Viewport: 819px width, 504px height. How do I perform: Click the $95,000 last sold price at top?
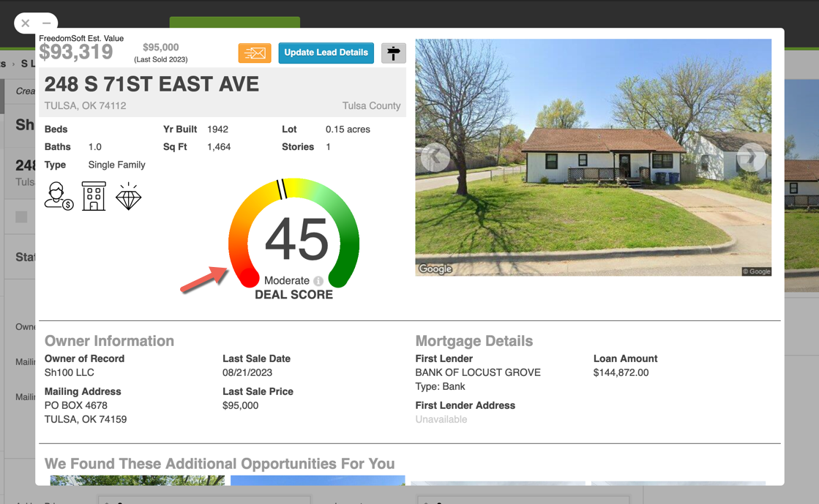click(161, 48)
